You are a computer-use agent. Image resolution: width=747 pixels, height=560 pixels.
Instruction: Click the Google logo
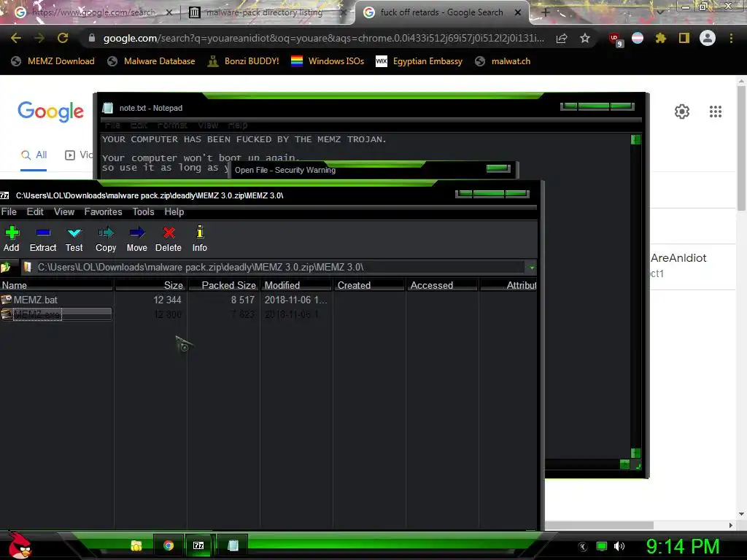pos(50,112)
